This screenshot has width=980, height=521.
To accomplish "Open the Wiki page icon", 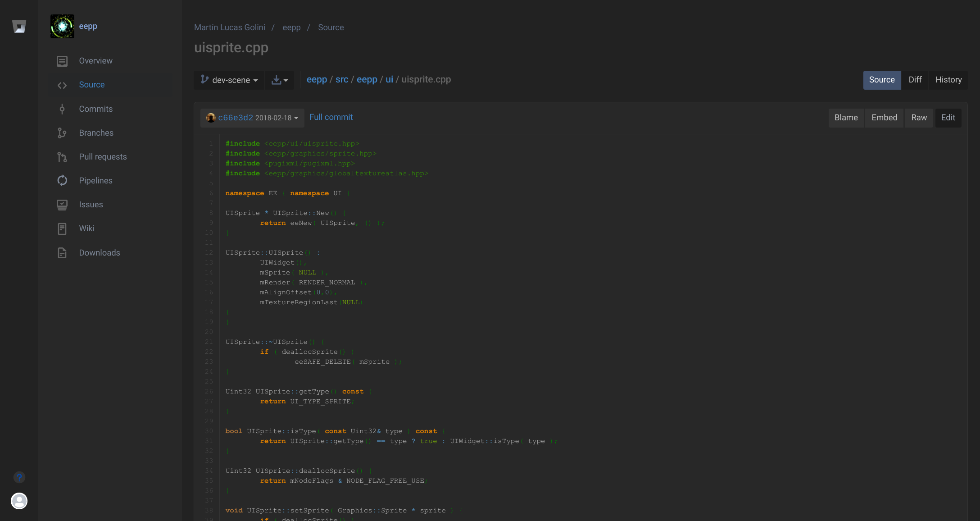I will pos(62,229).
